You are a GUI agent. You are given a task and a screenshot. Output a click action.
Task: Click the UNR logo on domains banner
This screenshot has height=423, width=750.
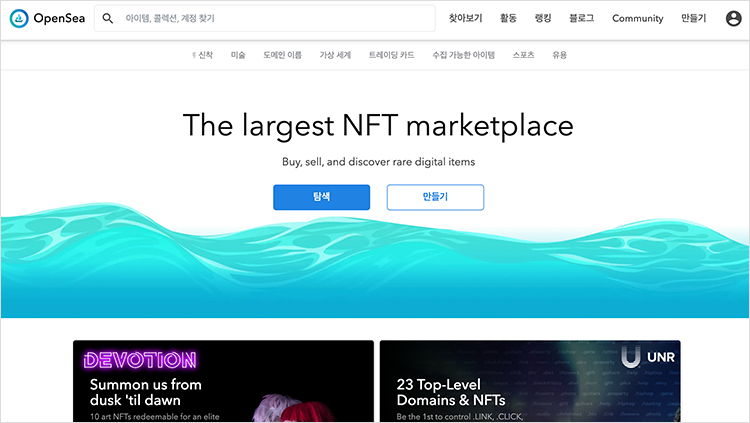pyautogui.click(x=648, y=357)
